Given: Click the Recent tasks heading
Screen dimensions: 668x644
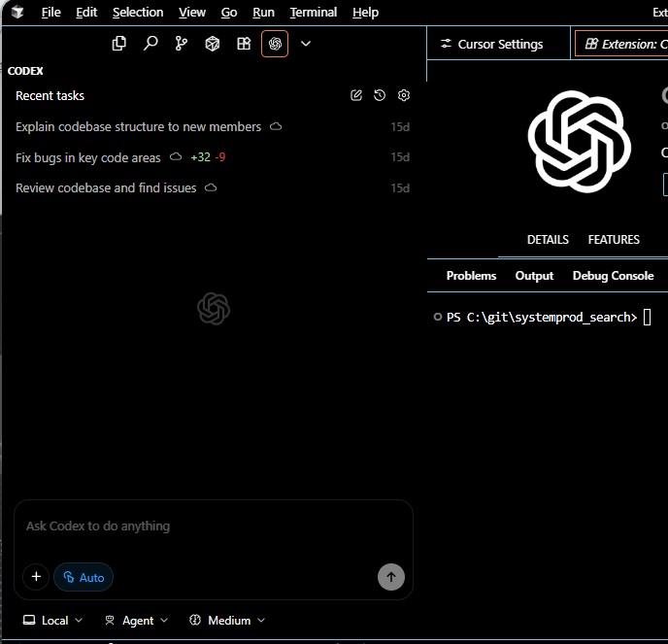Looking at the screenshot, I should 50,95.
